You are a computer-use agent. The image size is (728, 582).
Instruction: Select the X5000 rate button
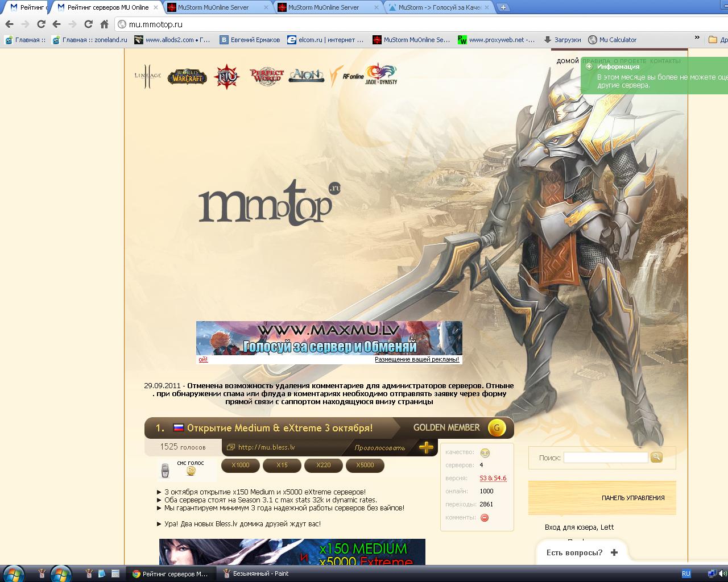(x=365, y=465)
